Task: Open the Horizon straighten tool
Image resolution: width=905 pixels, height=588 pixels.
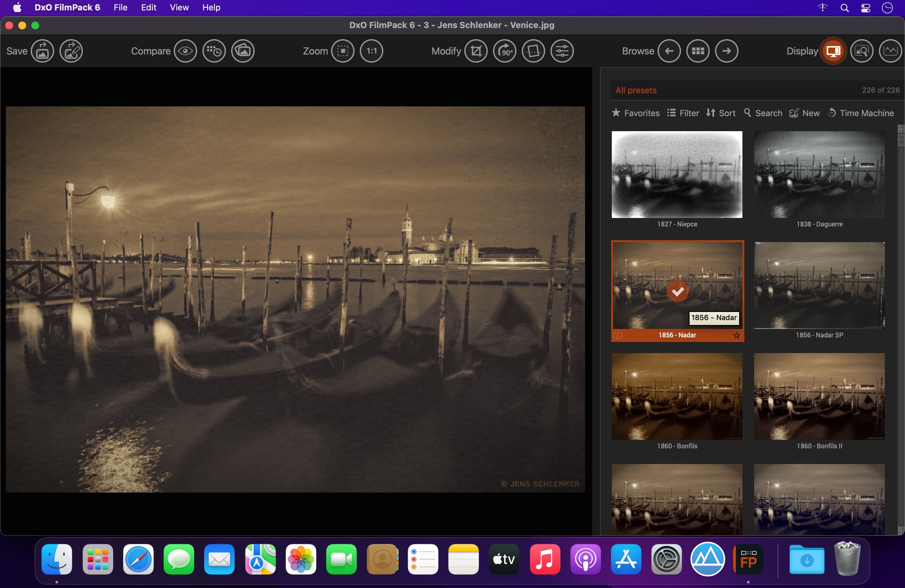Action: pos(533,51)
